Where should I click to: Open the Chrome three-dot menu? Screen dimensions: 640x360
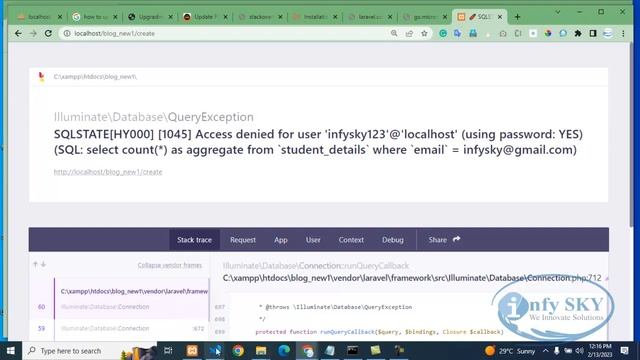click(623, 33)
